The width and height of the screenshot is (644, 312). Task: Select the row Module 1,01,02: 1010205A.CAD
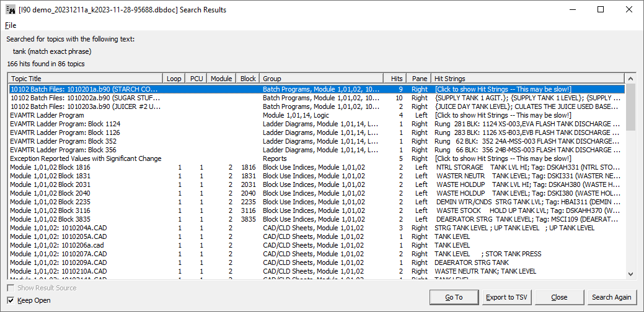pyautogui.click(x=317, y=236)
